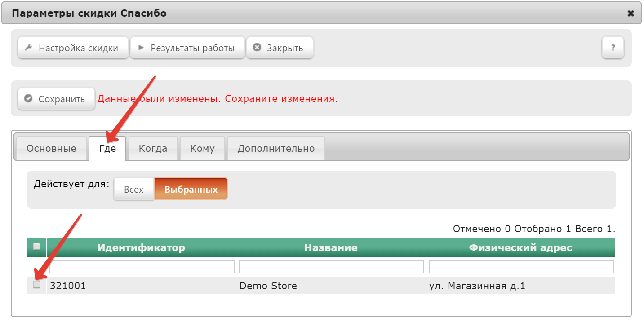The height and width of the screenshot is (322, 644).
Task: Close the Параметры скидки Спасибо dialog
Action: tap(631, 13)
